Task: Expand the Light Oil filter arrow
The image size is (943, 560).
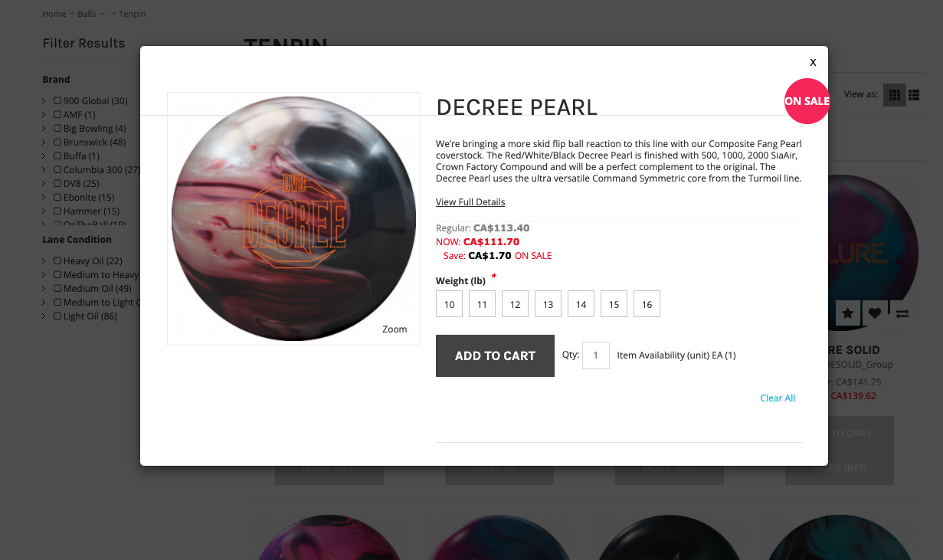Action: 44,316
